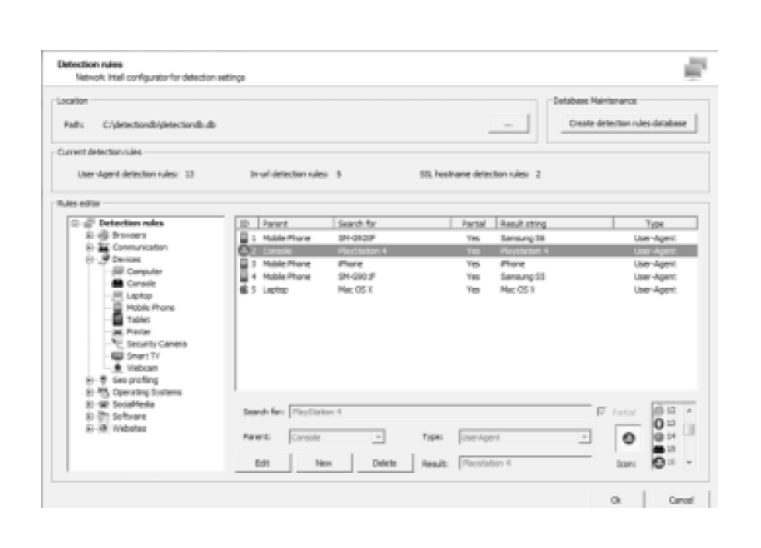Expand the Software tree node
Image resolution: width=761 pixels, height=548 pixels.
click(x=89, y=416)
